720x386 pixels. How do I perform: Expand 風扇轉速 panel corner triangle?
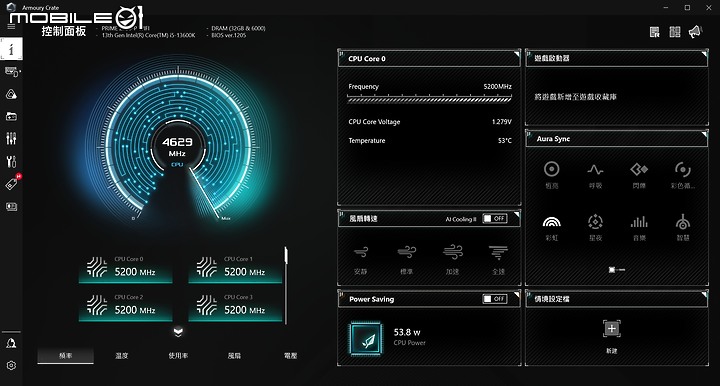click(x=517, y=214)
